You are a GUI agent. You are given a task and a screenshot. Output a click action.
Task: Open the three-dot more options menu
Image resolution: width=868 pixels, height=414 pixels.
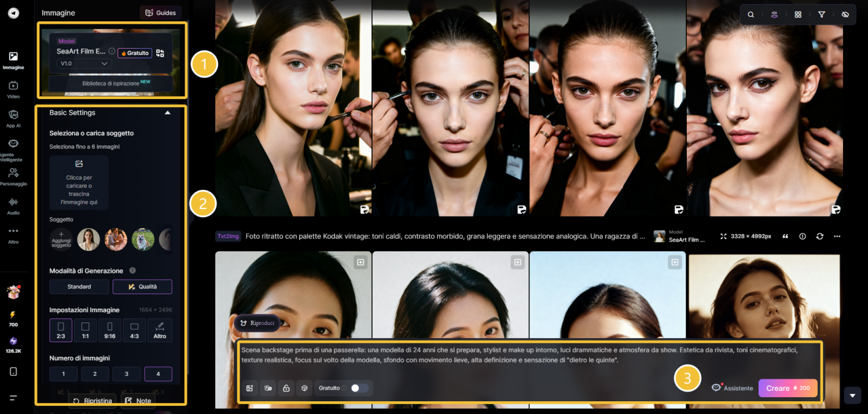pos(837,236)
